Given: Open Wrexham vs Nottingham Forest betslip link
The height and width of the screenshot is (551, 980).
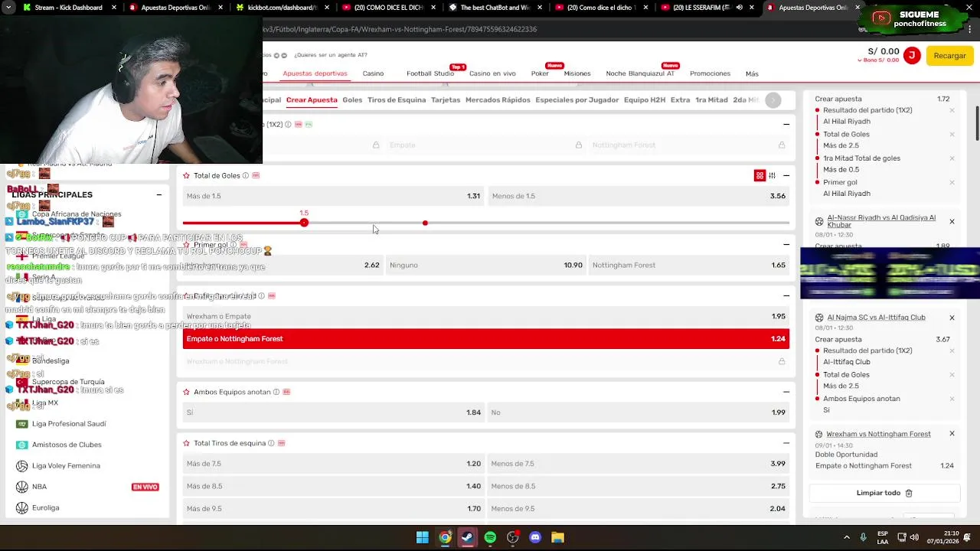Looking at the screenshot, I should (x=878, y=434).
